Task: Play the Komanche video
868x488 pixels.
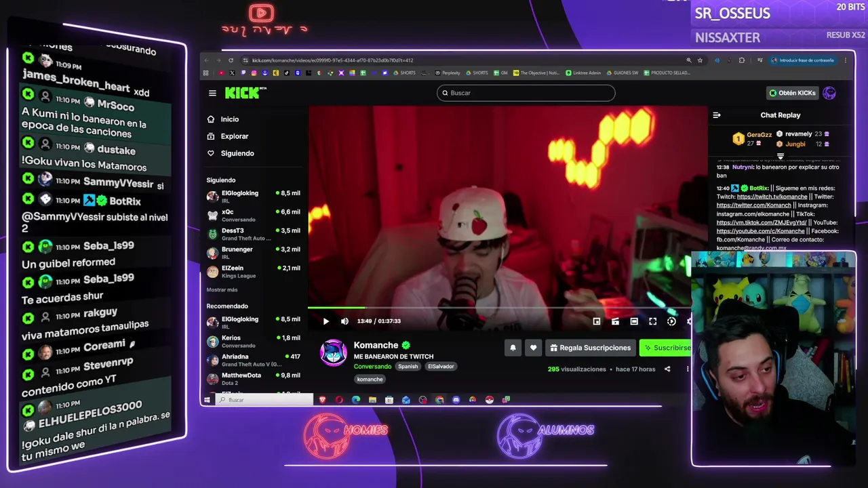Action: (x=326, y=321)
